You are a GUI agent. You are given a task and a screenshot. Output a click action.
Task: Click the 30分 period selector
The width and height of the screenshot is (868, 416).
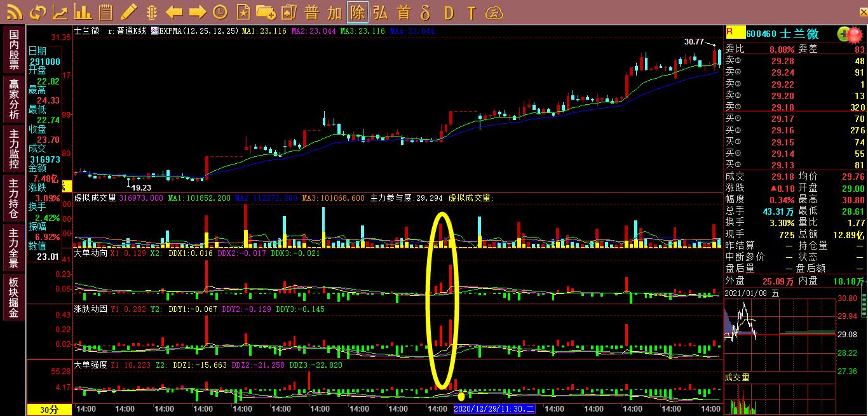[x=48, y=409]
